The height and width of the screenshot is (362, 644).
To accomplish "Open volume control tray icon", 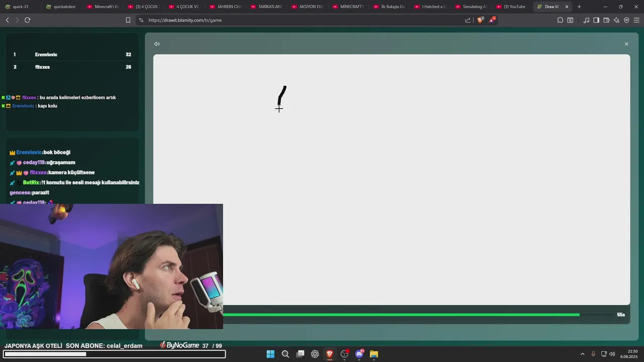I will click(x=612, y=354).
